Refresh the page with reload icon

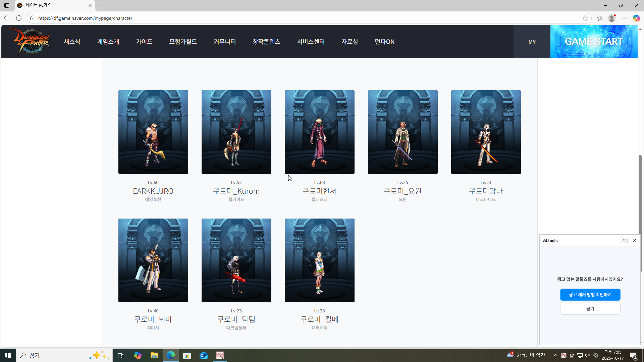[x=19, y=18]
